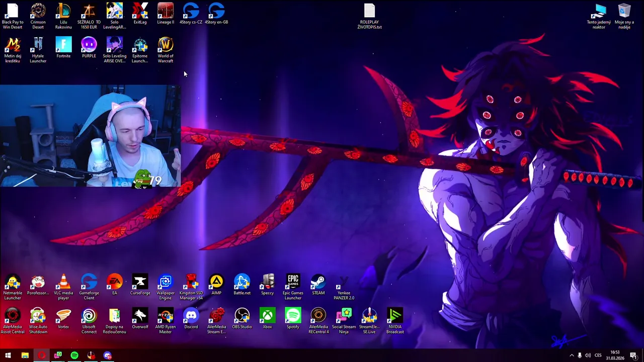Viewport: 644px width, 362px height.
Task: Select the Solo Leveling ARISE OVERDRIVE icon
Action: [114, 50]
